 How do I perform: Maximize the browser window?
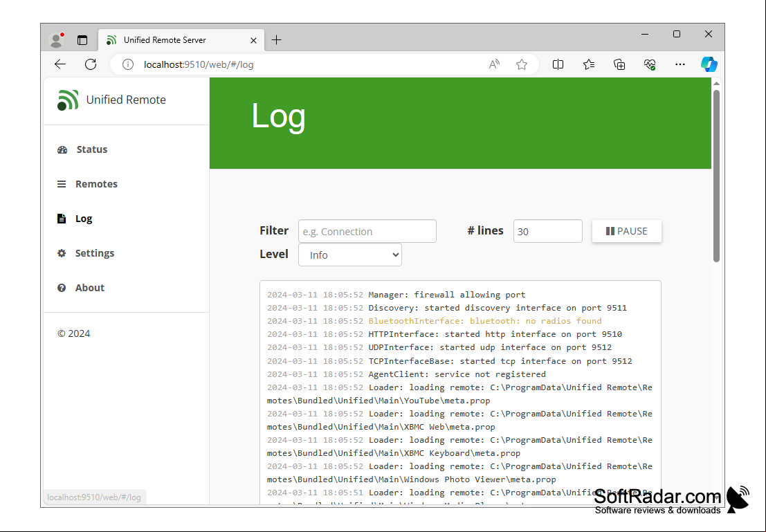tap(677, 34)
